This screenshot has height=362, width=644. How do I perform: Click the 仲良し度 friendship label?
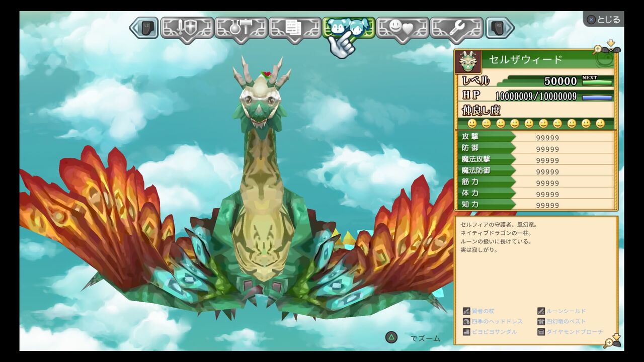coord(481,110)
